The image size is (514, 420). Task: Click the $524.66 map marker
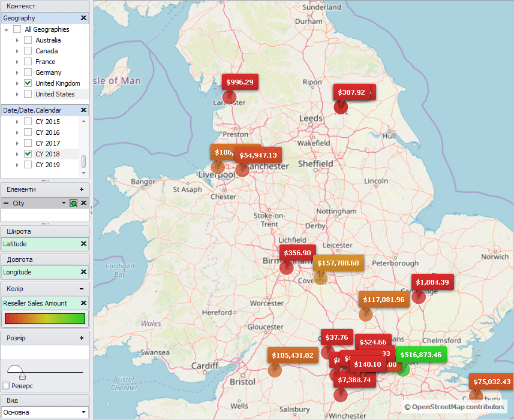(373, 342)
